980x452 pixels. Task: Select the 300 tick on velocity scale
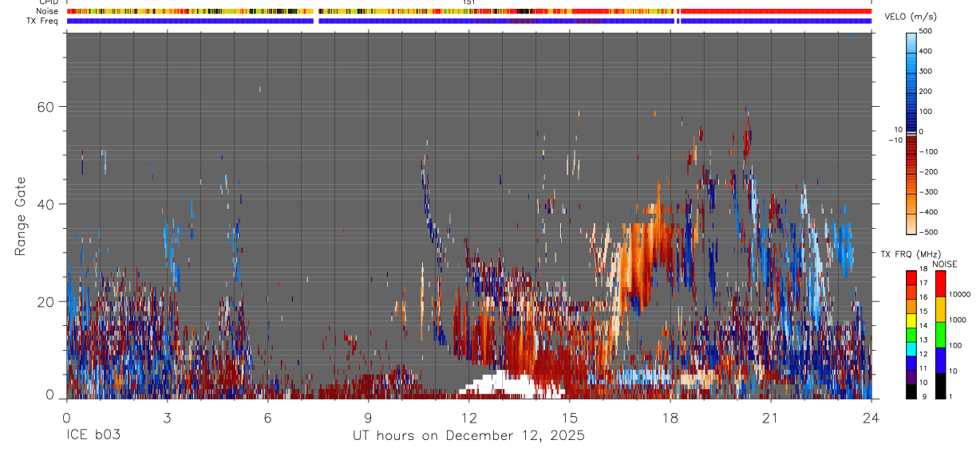point(927,71)
